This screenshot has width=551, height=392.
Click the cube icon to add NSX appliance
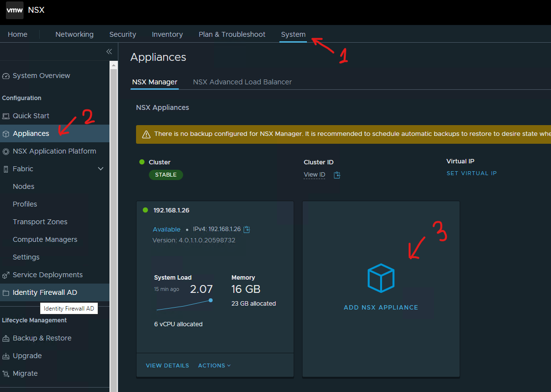[381, 278]
